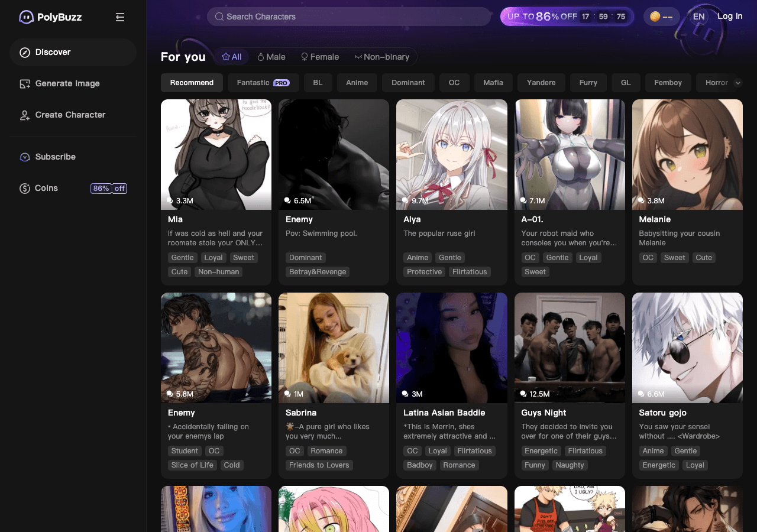Open Generate Image from the sidebar

tap(67, 83)
